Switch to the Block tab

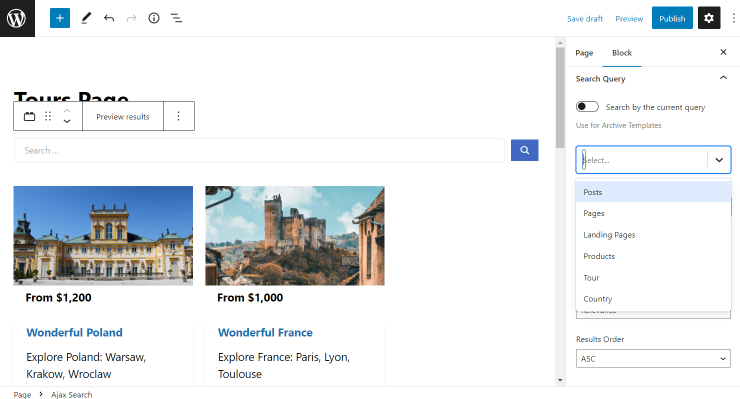coord(622,53)
